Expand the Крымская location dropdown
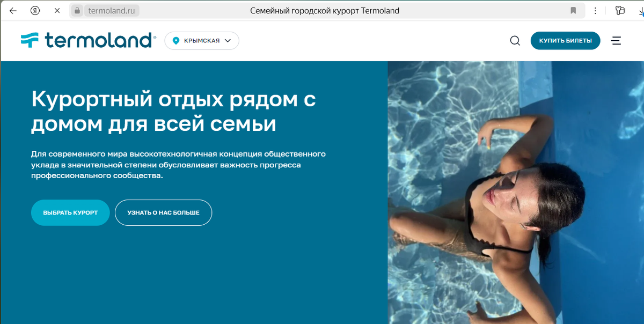This screenshot has height=324, width=644. (x=202, y=41)
